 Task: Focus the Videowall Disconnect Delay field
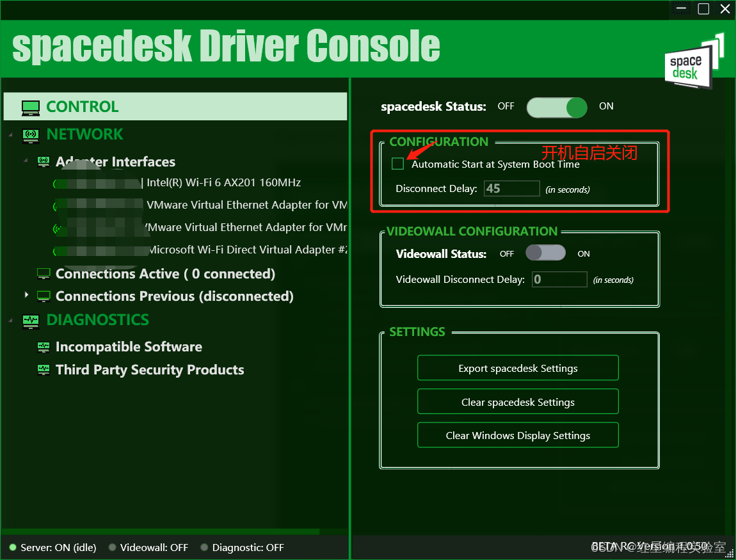click(559, 279)
